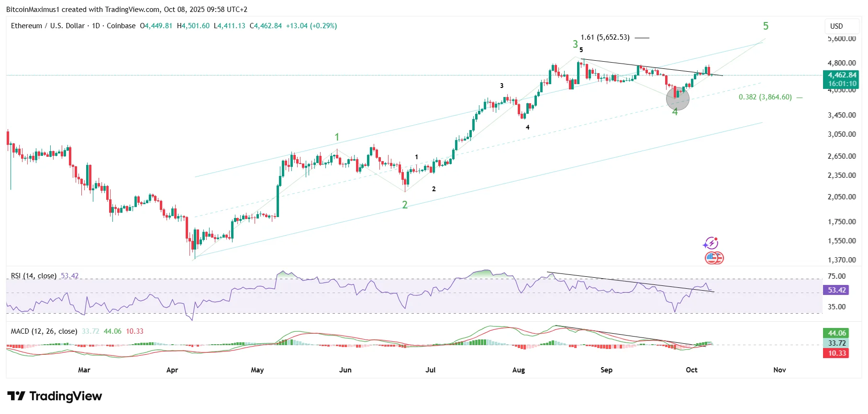Screen dimensions: 868x414
Task: Click the purple lightning event icon
Action: pos(711,243)
